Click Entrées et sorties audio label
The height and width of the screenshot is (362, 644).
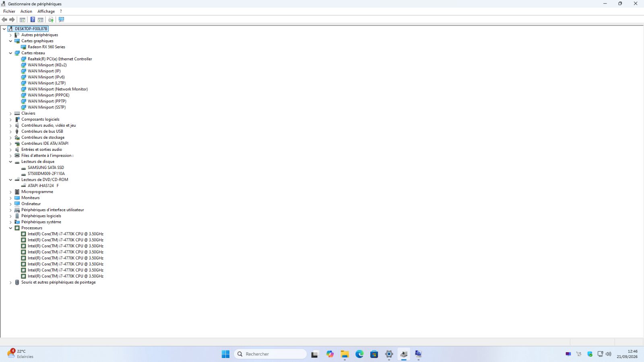pyautogui.click(x=41, y=150)
